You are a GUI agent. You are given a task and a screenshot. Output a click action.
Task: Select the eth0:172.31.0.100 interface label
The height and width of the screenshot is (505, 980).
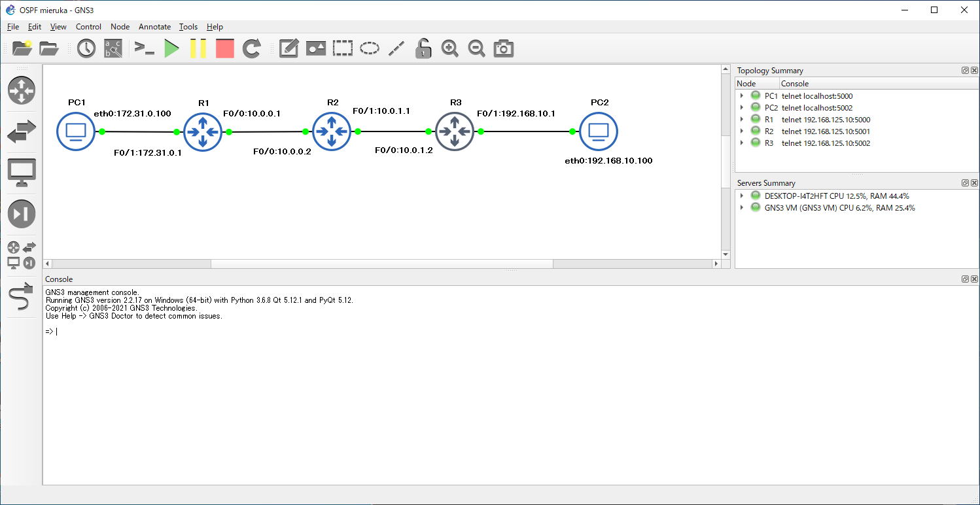point(133,113)
